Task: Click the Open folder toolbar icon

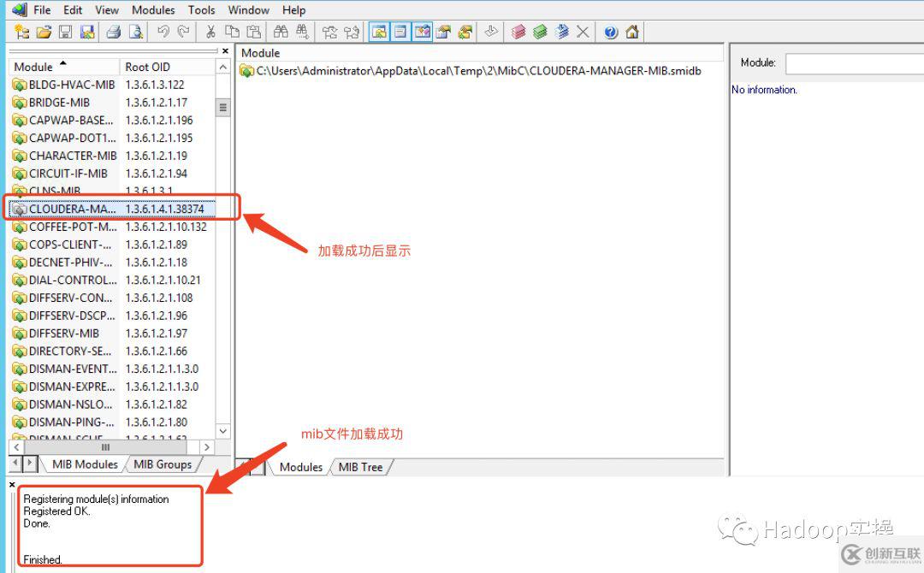Action: click(x=44, y=32)
